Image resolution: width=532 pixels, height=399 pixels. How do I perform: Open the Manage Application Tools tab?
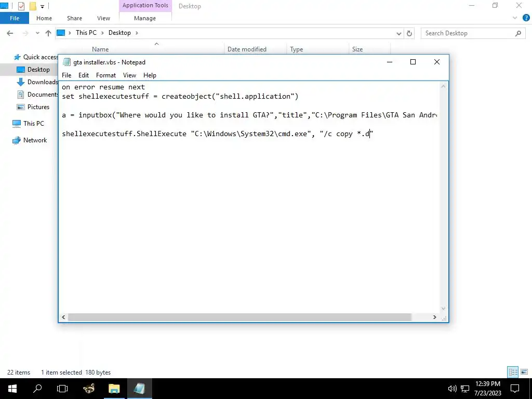coord(145,18)
